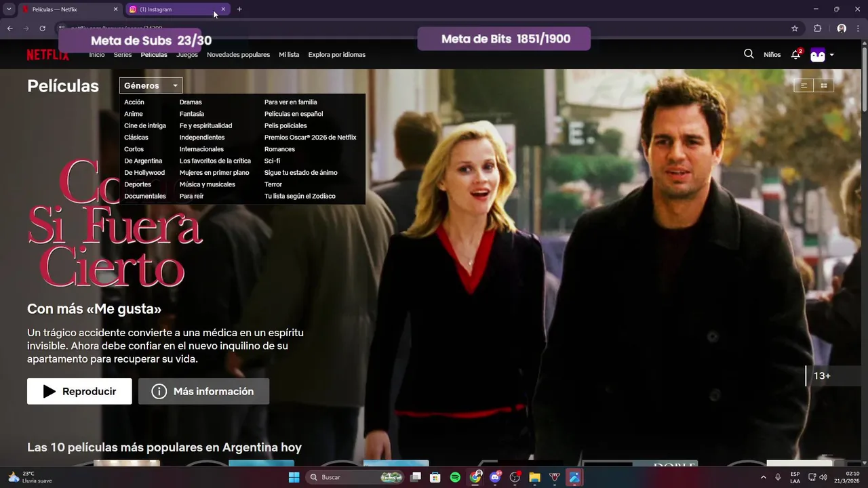Go to Inicio in Netflix navigation
The image size is (868, 488).
[97, 55]
